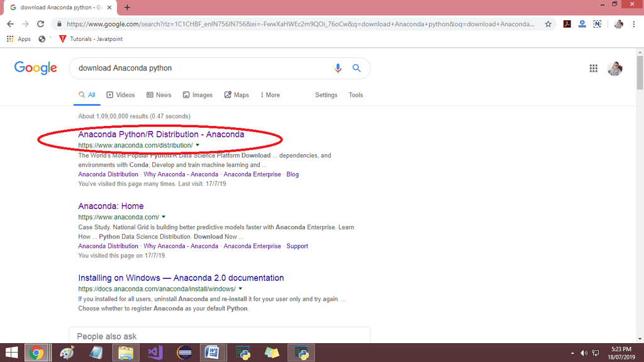Click the volume icon in system tray
This screenshot has width=644, height=362.
[584, 353]
